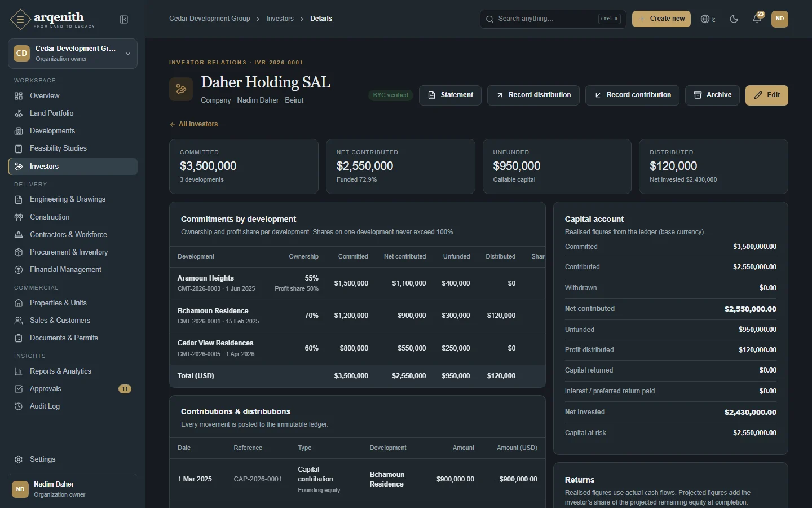
Task: Focus the Search anything field
Action: [x=553, y=19]
